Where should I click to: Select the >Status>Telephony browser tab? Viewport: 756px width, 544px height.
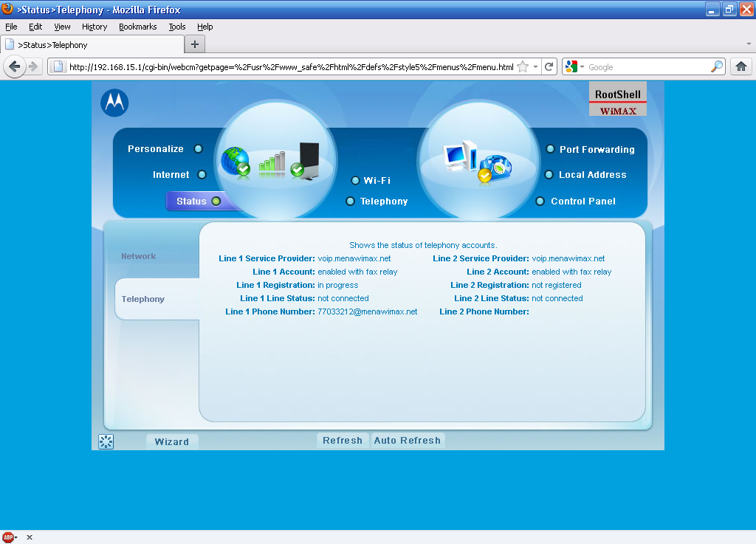pyautogui.click(x=92, y=45)
